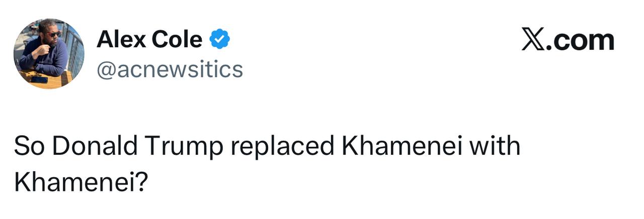This screenshot has height=219, width=644.
Task: Click the question mark ending the tweet
Action: pyautogui.click(x=141, y=183)
